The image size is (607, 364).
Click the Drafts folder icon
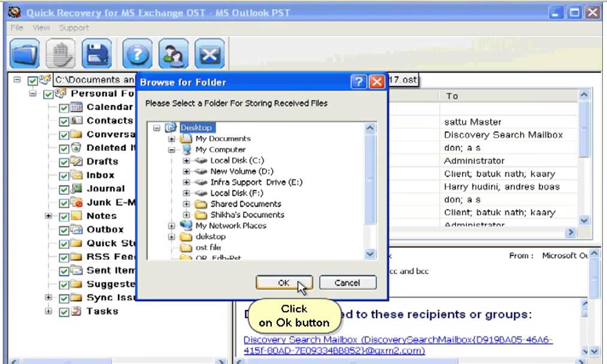[77, 161]
